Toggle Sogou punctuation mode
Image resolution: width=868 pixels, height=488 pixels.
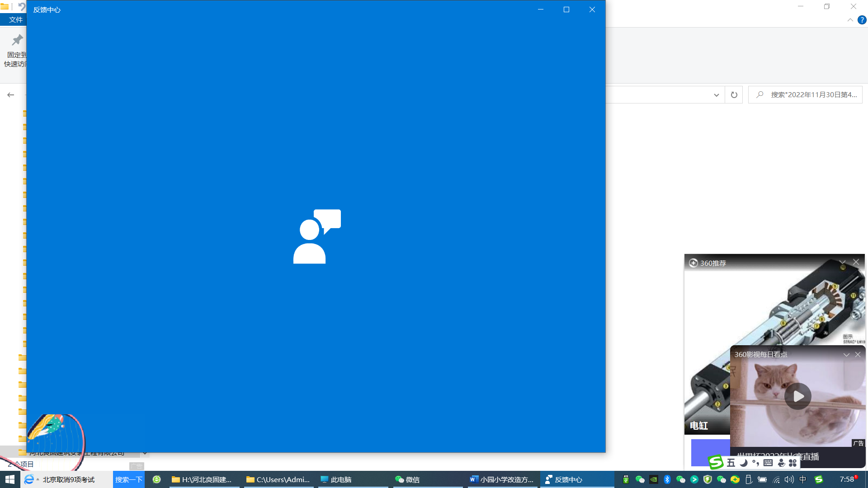[x=755, y=463]
